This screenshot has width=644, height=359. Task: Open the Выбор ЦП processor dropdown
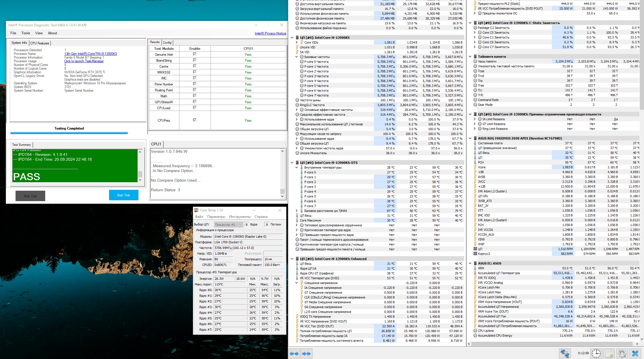point(228,225)
